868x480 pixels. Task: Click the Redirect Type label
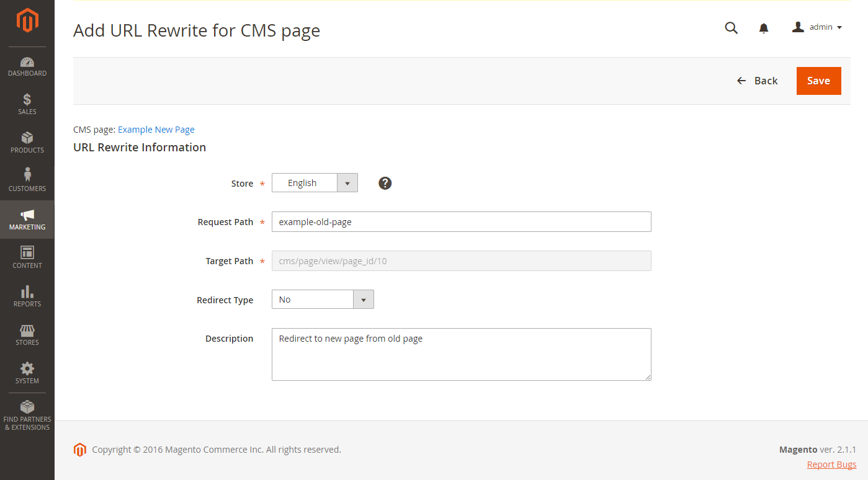[x=225, y=300]
